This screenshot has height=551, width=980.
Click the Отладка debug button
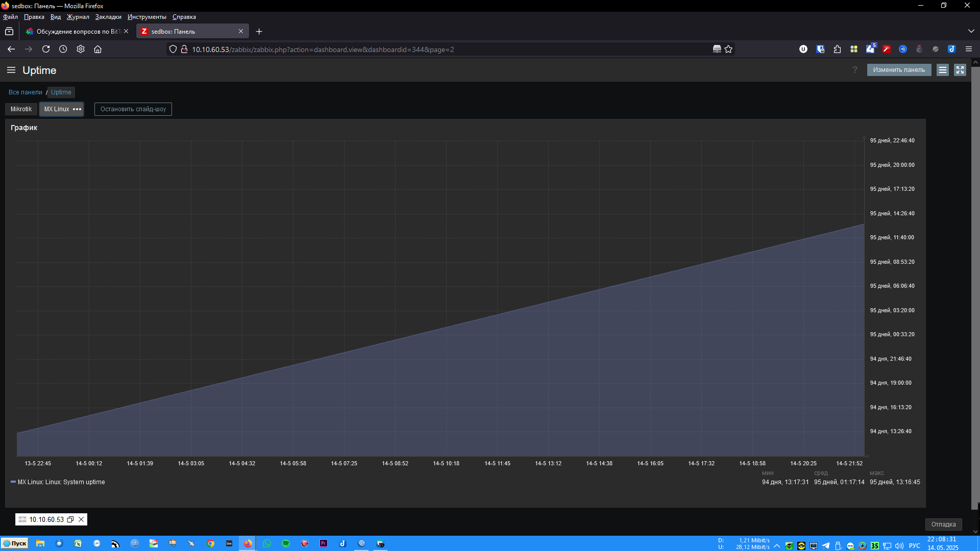click(943, 524)
